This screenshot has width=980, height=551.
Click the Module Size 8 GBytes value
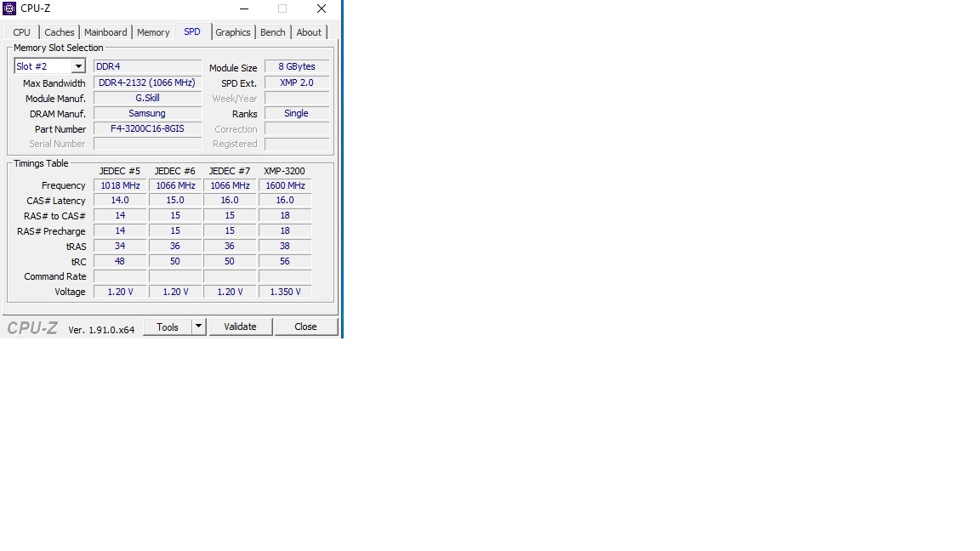tap(297, 66)
